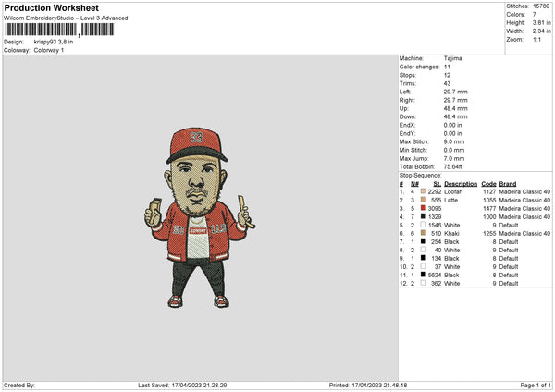
Task: Click the Max Stitch value 9.0 mm
Action: 454,141
